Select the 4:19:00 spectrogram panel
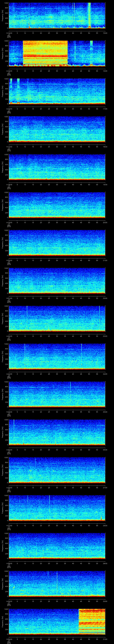Image resolution: width=114 pixels, height=644 pixels. click(x=57, y=205)
